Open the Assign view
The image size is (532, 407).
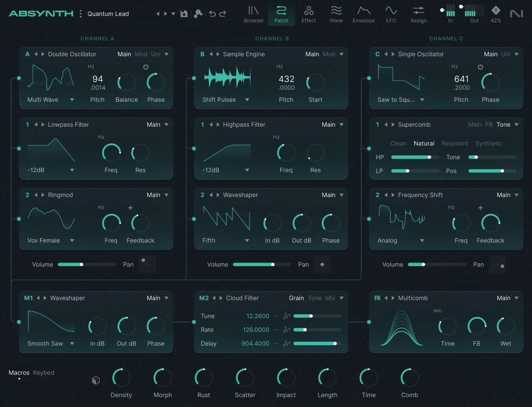tap(418, 14)
